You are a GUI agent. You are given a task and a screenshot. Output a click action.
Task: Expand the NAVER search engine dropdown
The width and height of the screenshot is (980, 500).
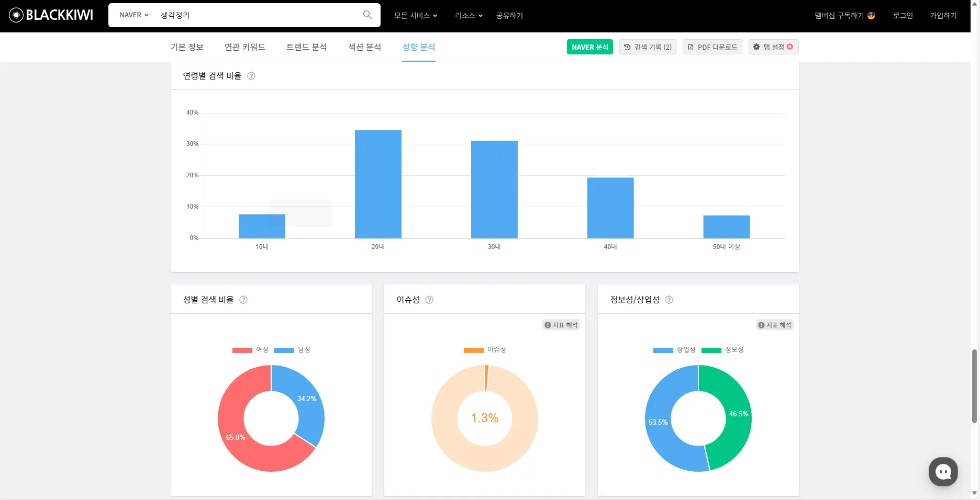134,15
